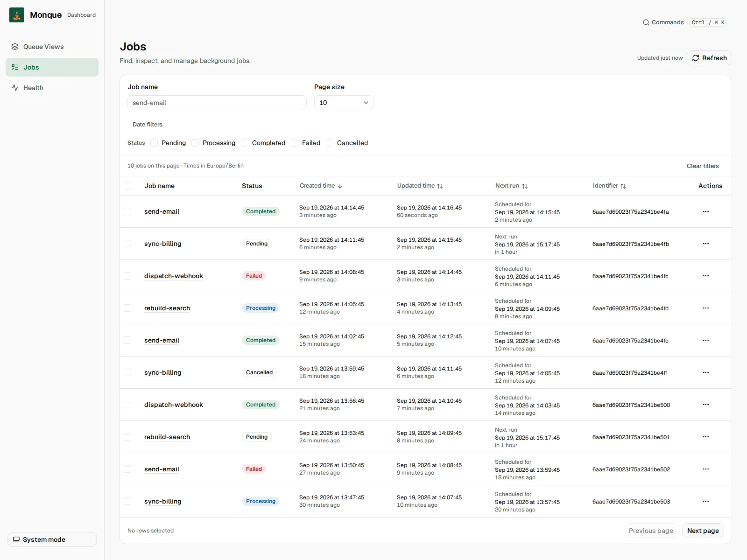Open sync-billing job created at 13:47:45
The width and height of the screenshot is (747, 560).
pyautogui.click(x=162, y=501)
